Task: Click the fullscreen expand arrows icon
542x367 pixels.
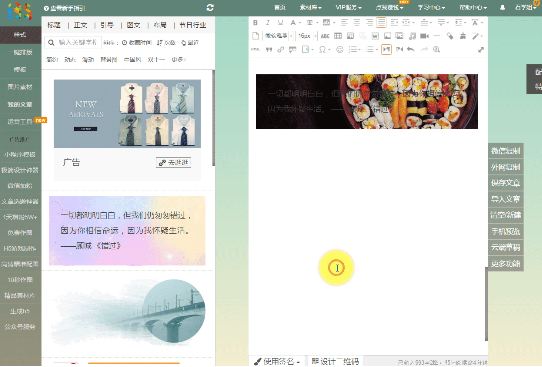Action: point(481,50)
